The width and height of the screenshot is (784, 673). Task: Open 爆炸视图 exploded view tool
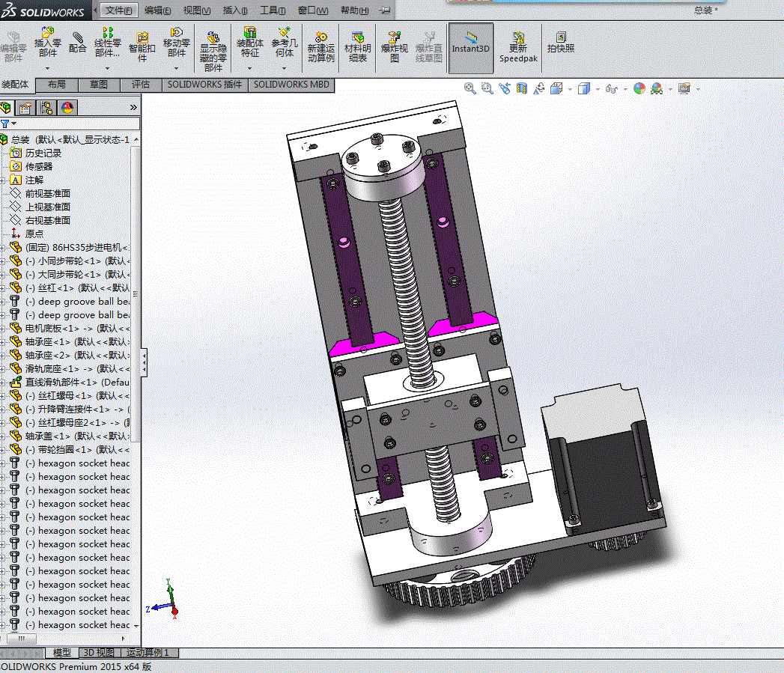[394, 46]
